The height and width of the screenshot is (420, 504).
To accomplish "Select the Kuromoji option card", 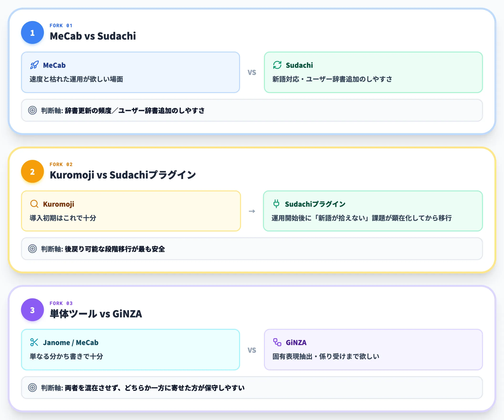I will click(x=131, y=211).
